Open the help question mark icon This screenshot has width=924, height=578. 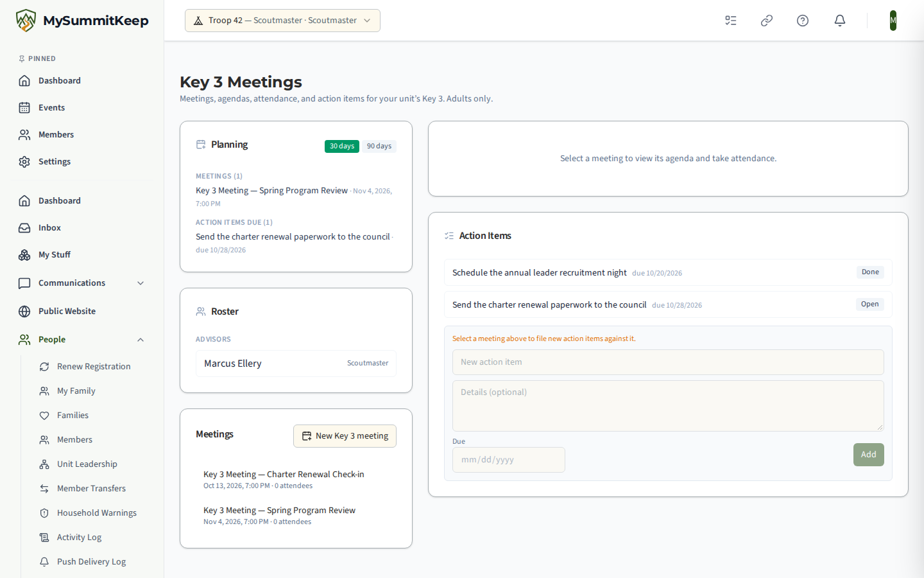[x=803, y=21]
